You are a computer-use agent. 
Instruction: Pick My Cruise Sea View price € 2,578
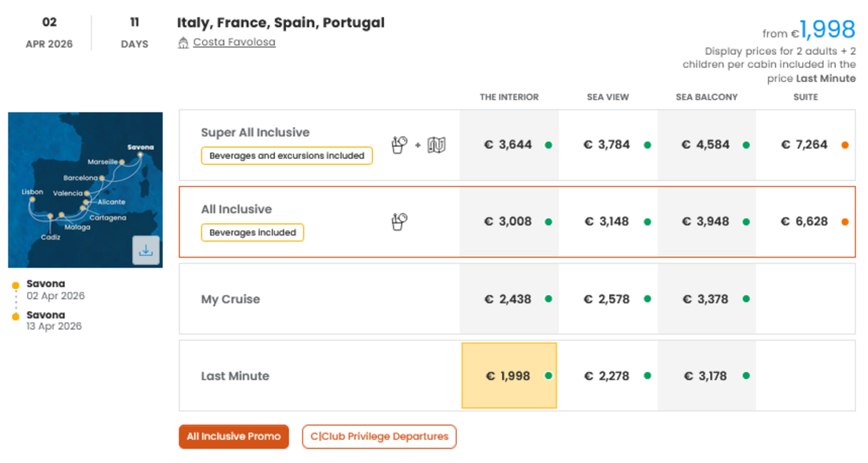pyautogui.click(x=606, y=299)
